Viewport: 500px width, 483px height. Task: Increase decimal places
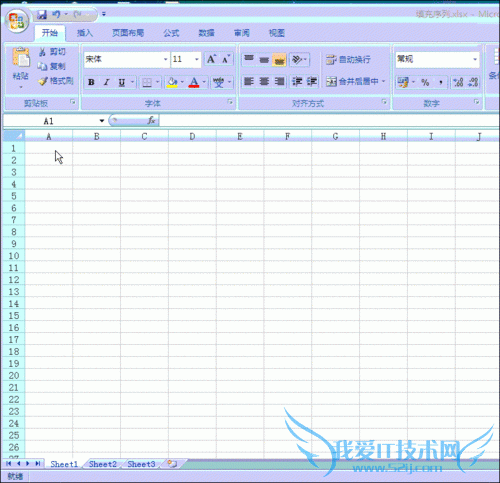tap(458, 82)
